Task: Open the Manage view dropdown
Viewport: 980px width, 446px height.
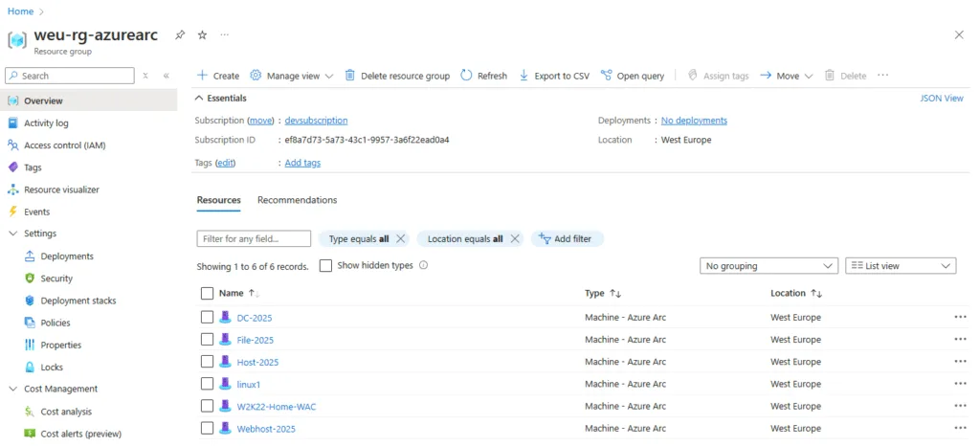Action: [x=291, y=76]
